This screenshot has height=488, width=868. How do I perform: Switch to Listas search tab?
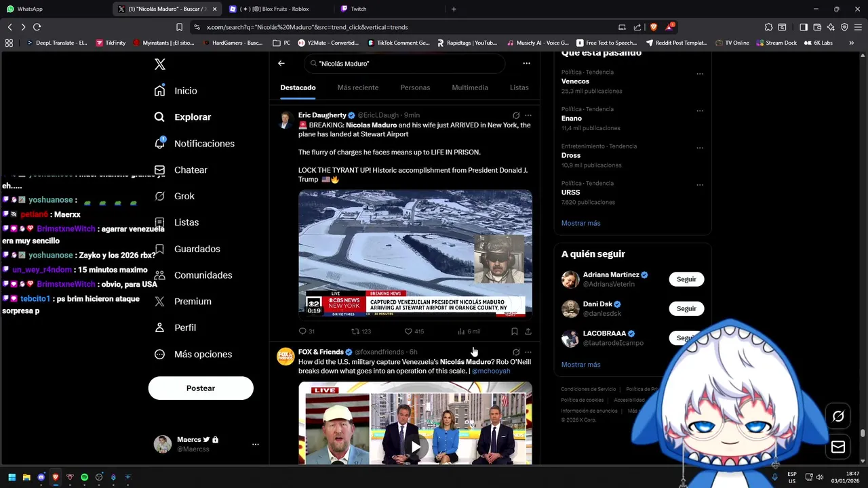click(x=519, y=87)
